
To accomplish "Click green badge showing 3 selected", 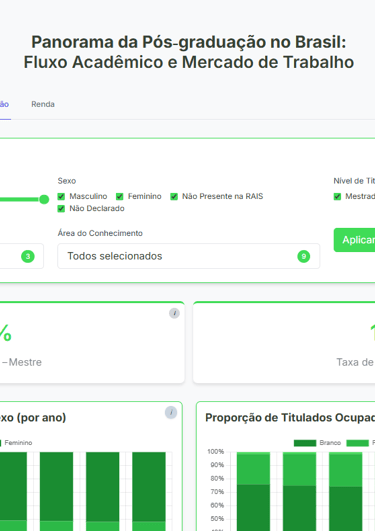I will tap(28, 256).
